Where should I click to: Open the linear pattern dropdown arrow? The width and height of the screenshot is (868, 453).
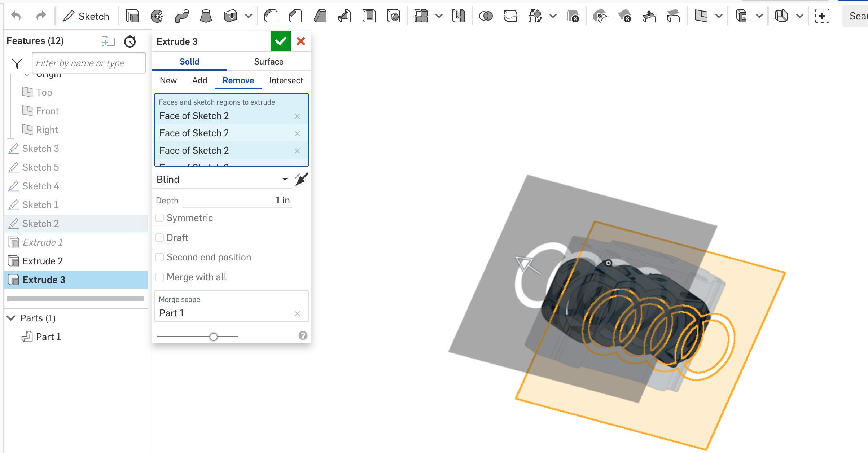point(439,16)
